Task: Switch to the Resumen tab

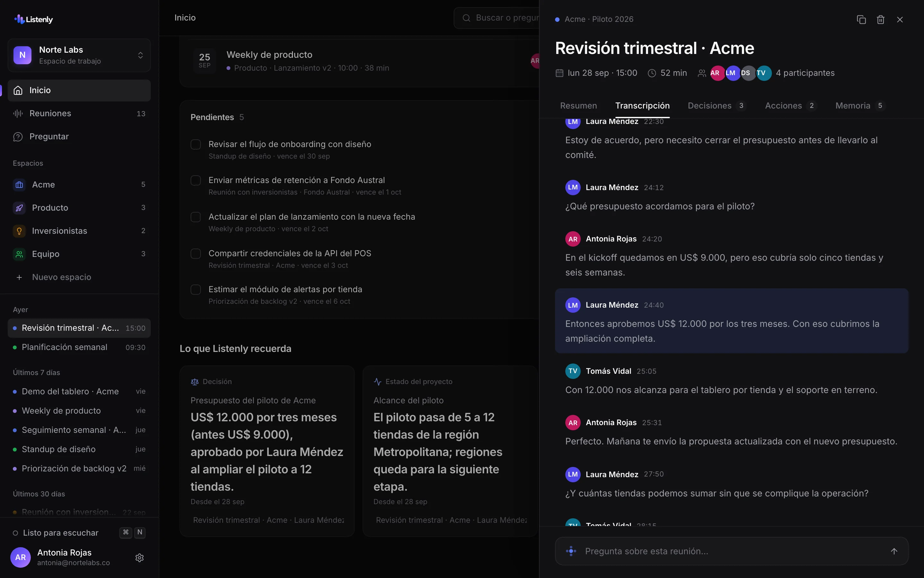Action: pos(578,106)
